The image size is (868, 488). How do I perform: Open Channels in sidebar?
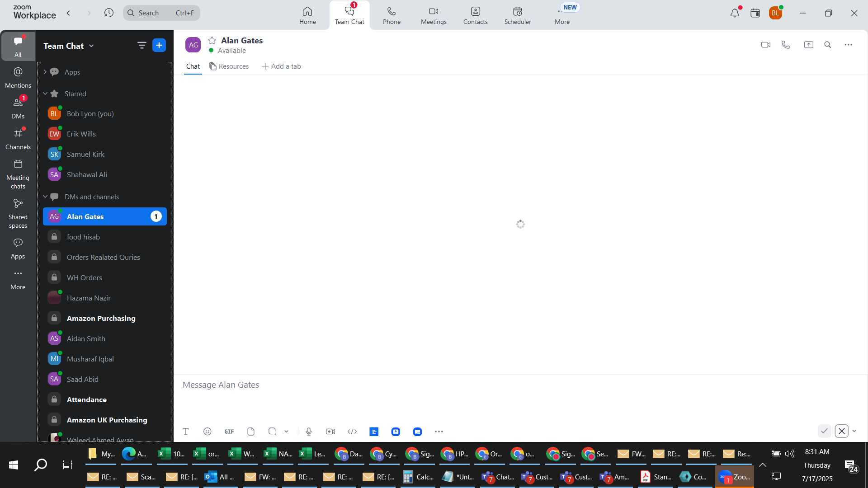(18, 139)
